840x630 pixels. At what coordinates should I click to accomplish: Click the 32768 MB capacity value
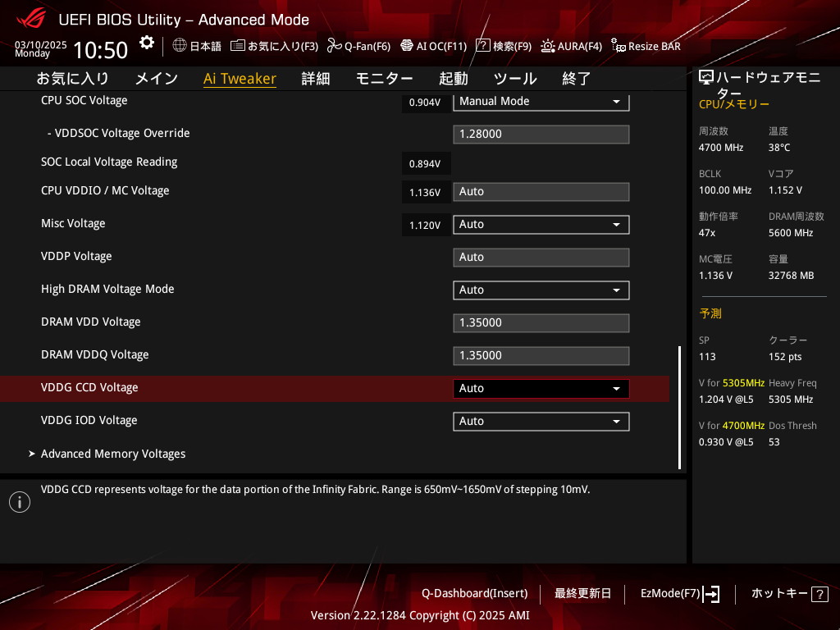click(792, 276)
